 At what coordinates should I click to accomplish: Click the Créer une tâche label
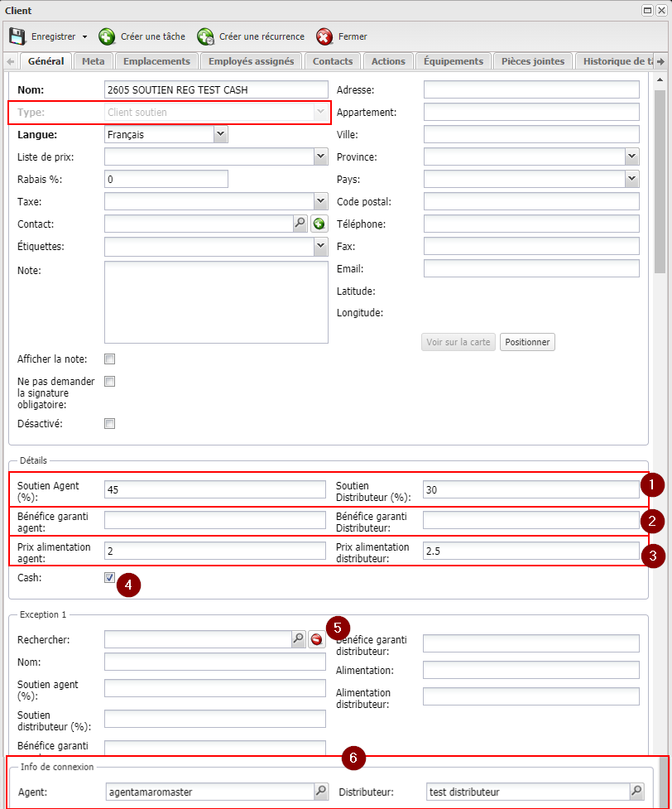pos(152,36)
